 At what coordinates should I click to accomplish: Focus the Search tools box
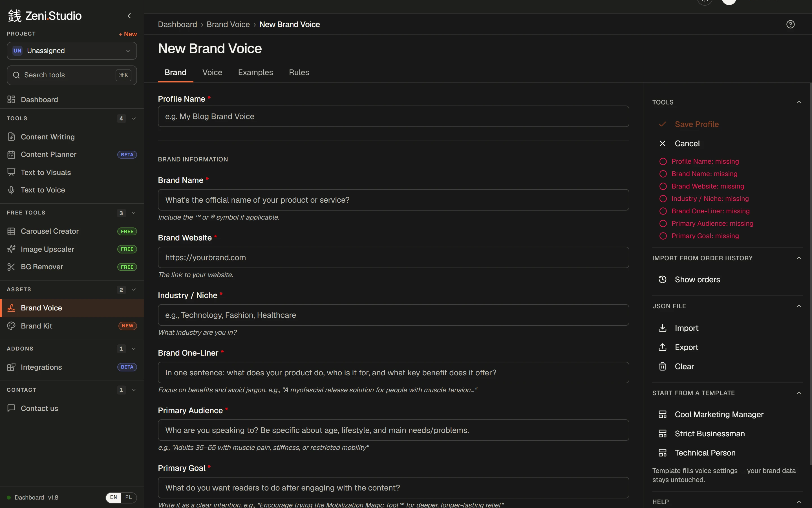pos(72,75)
